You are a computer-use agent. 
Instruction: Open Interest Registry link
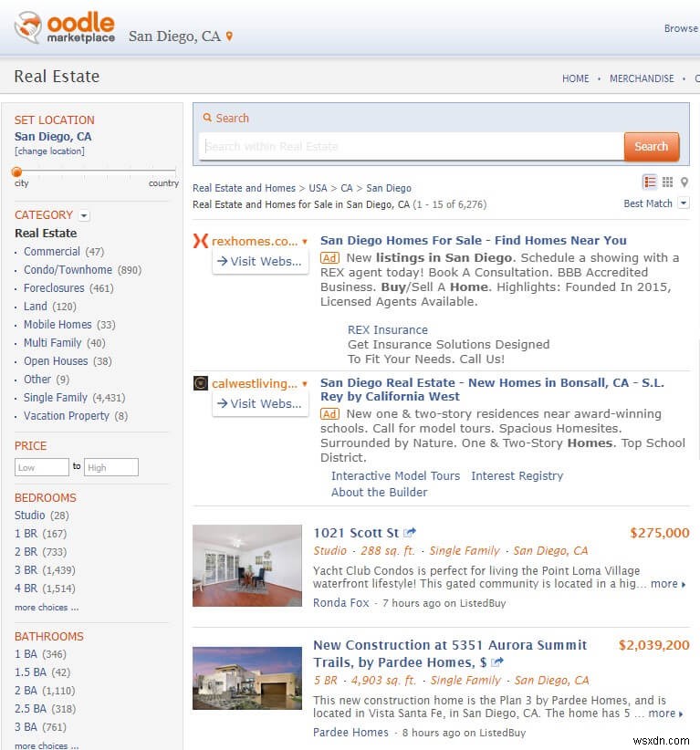517,476
